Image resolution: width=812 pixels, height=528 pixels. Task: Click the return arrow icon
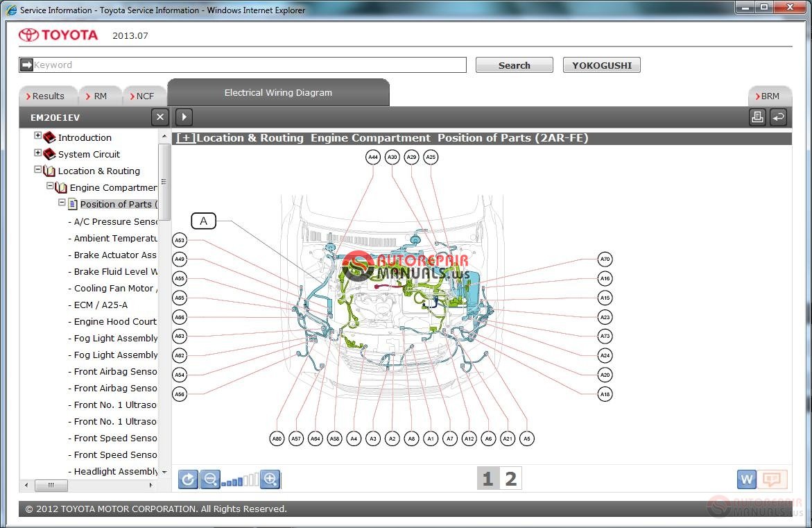coord(778,117)
